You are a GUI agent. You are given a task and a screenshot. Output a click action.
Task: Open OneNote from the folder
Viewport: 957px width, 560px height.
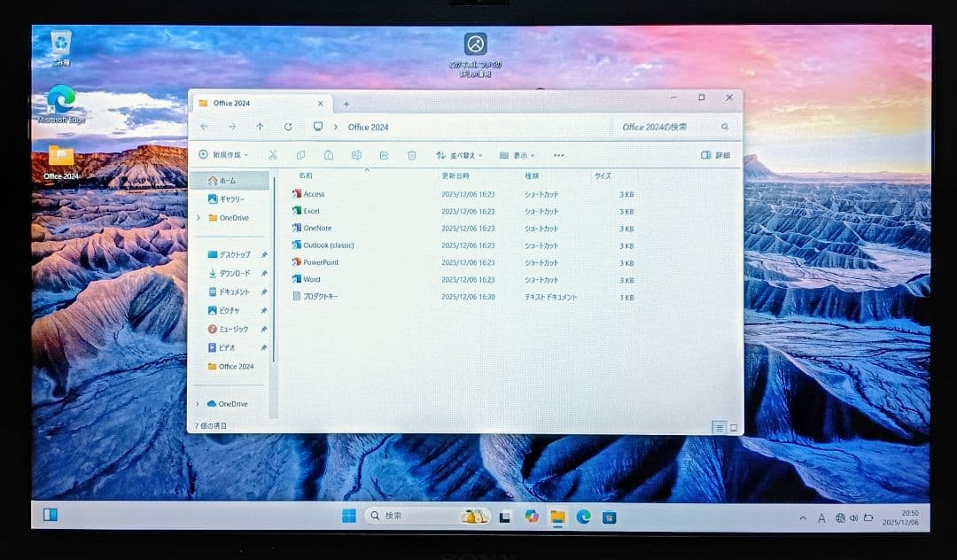click(x=317, y=228)
